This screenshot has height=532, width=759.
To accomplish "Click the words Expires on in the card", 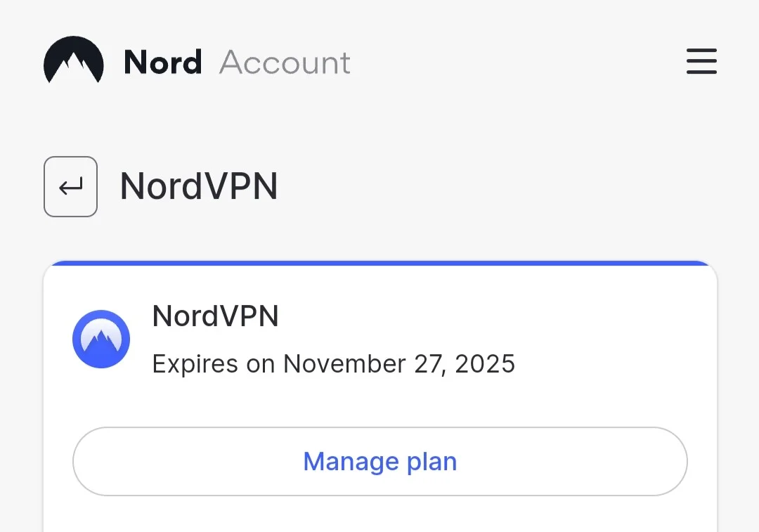I will (214, 365).
